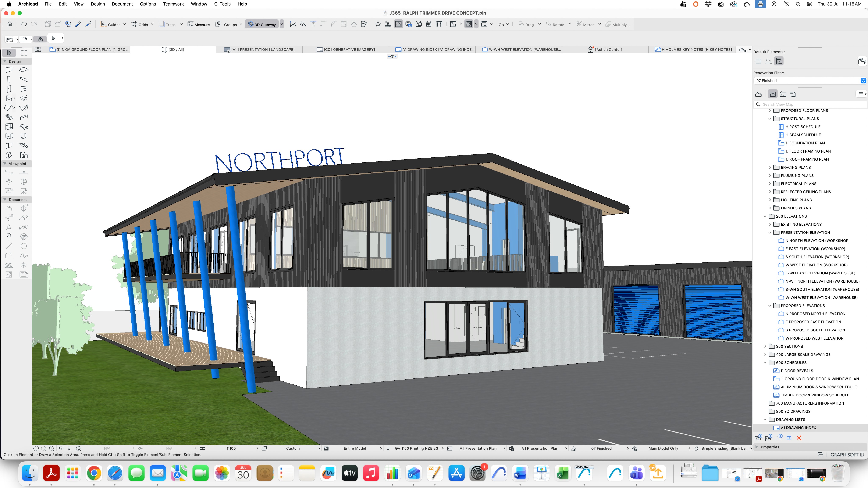Click the Undo arrow in toolbar
Viewport: 868px width, 488px height.
coord(24,24)
